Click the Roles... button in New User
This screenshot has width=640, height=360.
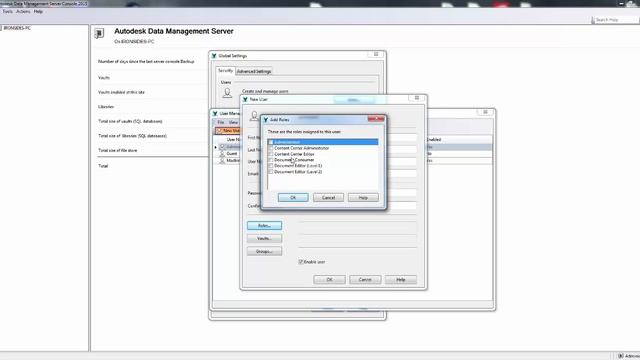[264, 225]
